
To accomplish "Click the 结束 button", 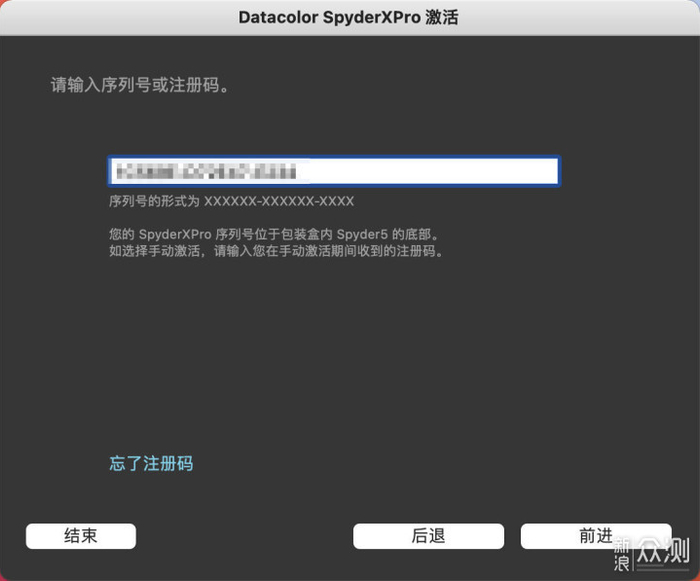I will point(81,536).
